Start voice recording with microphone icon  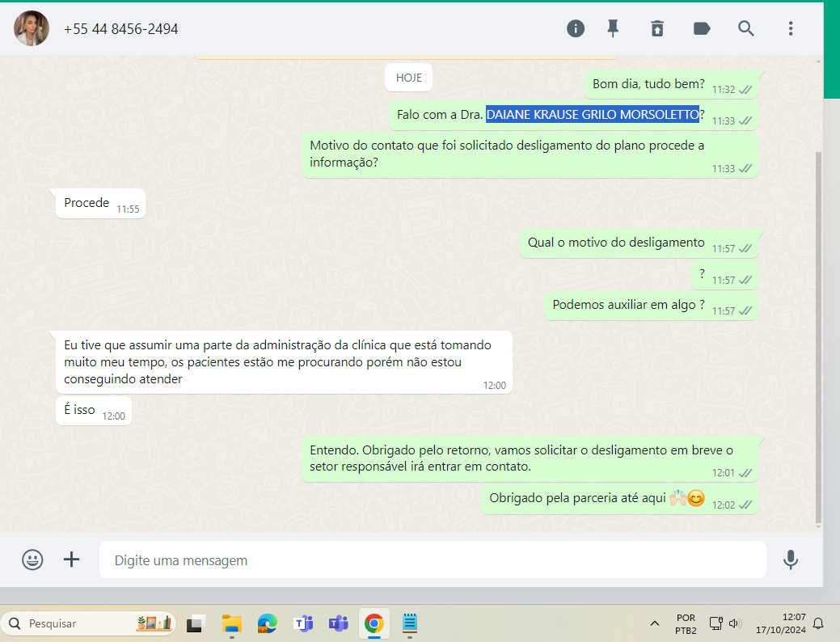pyautogui.click(x=791, y=560)
